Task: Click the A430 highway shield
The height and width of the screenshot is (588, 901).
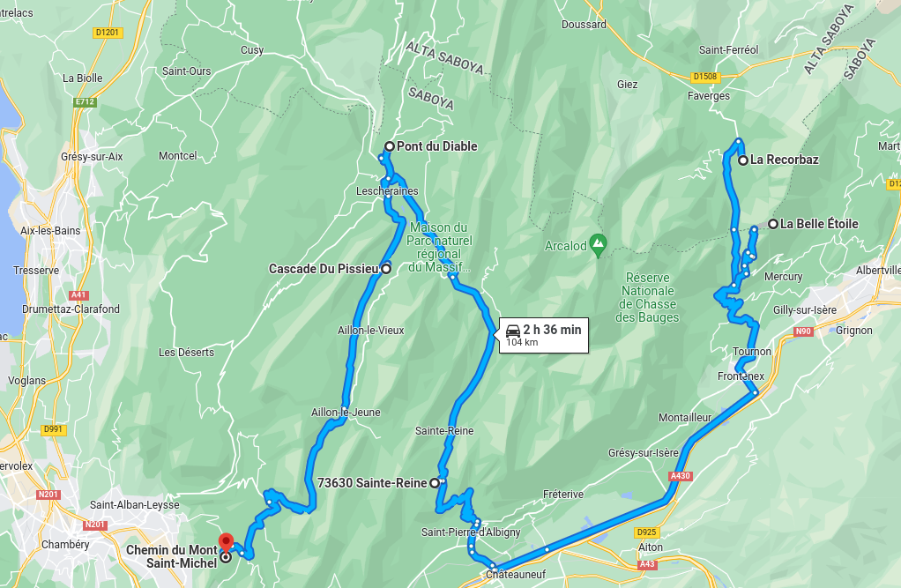Action: pos(681,476)
